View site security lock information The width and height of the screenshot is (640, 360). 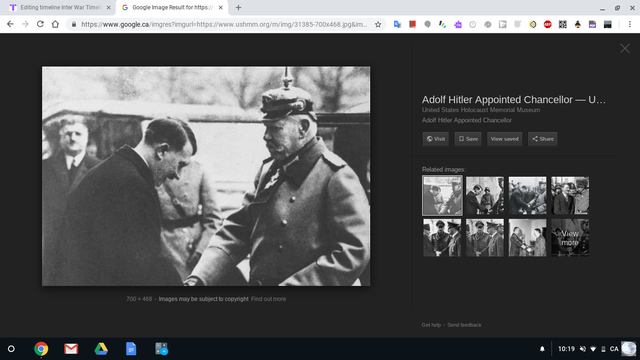74,24
